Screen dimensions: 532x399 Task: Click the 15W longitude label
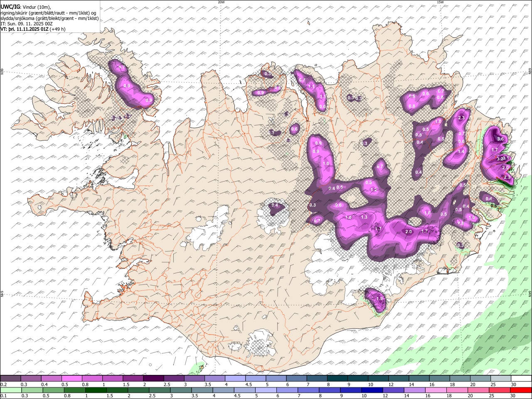click(440, 2)
